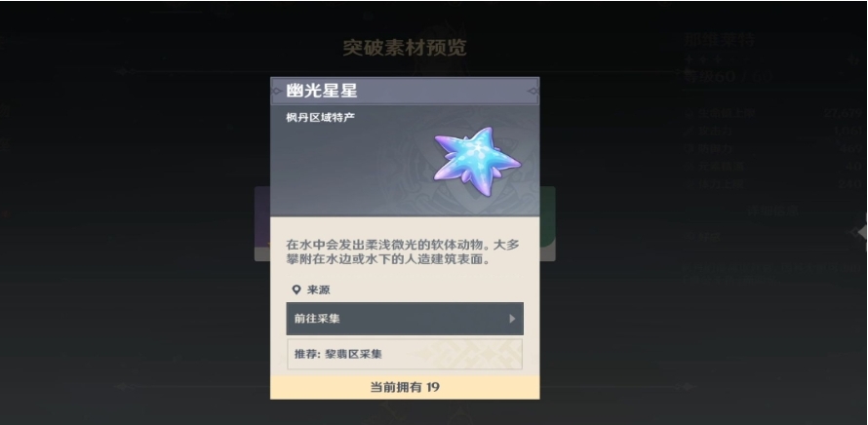Click the item description text
868x425 pixels.
403,251
